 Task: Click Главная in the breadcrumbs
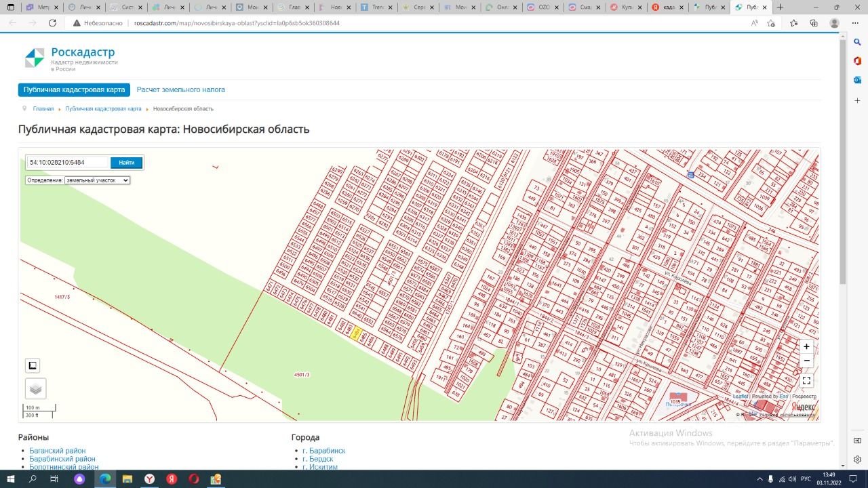[x=43, y=108]
